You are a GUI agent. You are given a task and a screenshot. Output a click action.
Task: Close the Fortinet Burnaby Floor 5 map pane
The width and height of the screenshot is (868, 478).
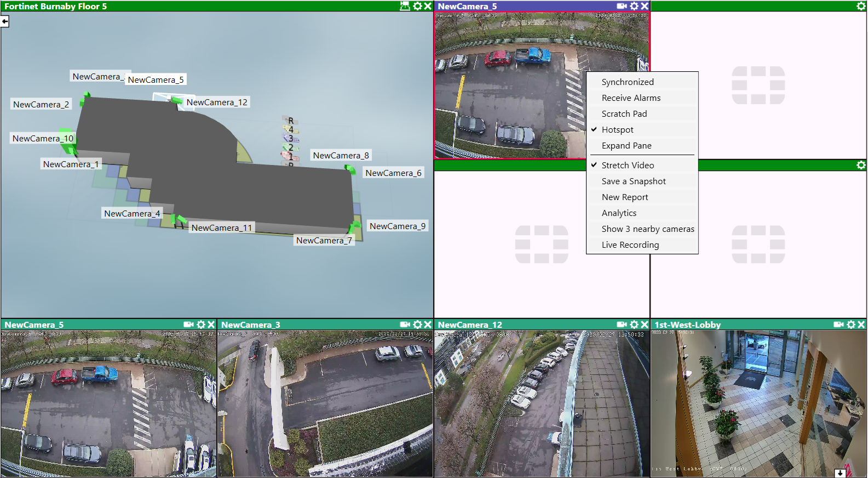(428, 6)
